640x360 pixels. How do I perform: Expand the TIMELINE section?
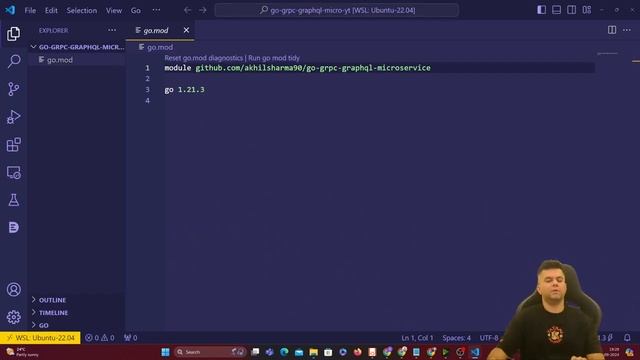point(77,313)
